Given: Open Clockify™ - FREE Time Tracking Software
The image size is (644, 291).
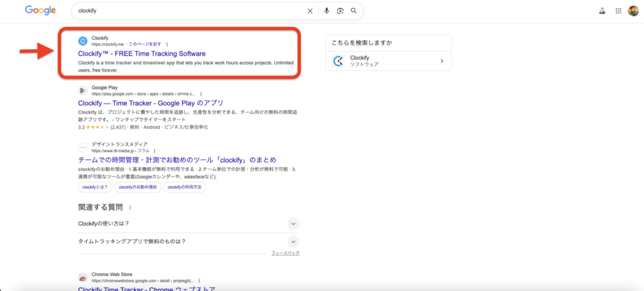Looking at the screenshot, I should tap(142, 53).
